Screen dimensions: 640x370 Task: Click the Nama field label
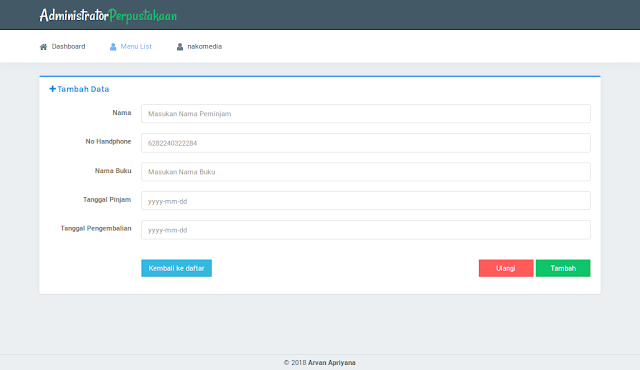122,113
